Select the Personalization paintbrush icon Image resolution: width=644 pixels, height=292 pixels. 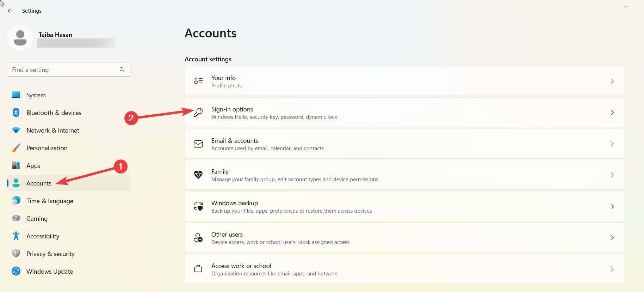[16, 148]
